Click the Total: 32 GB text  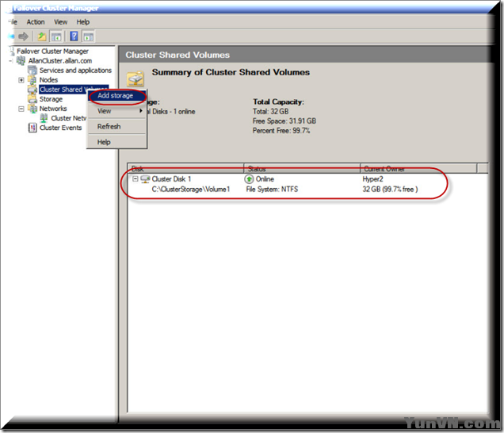click(x=270, y=111)
